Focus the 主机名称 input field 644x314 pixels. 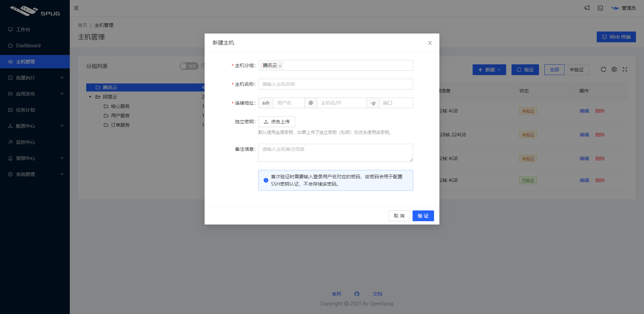point(336,84)
